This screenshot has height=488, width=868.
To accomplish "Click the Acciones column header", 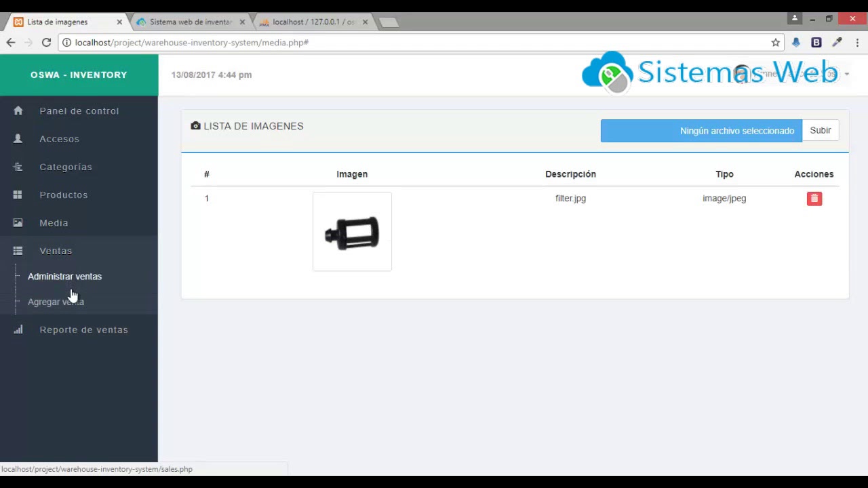I will (x=814, y=174).
